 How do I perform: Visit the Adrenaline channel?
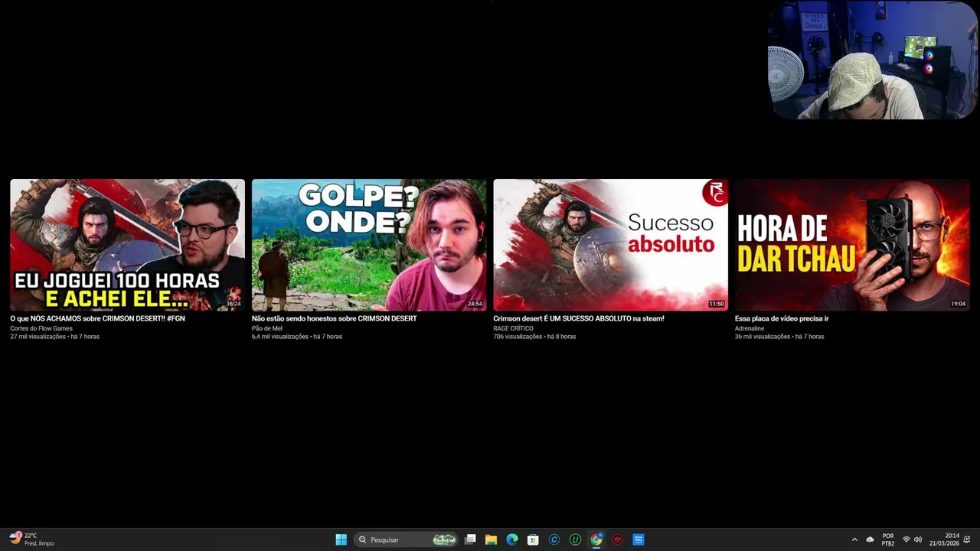point(750,328)
